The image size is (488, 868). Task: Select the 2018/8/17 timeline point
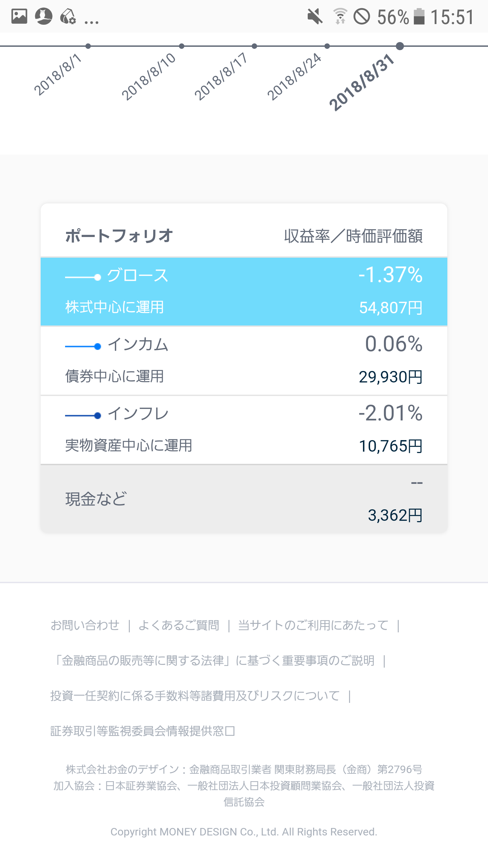pyautogui.click(x=255, y=46)
